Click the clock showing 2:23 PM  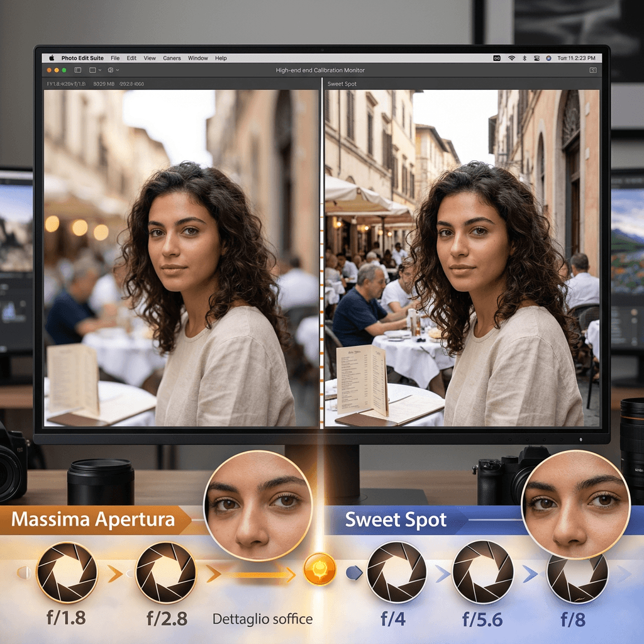click(576, 58)
